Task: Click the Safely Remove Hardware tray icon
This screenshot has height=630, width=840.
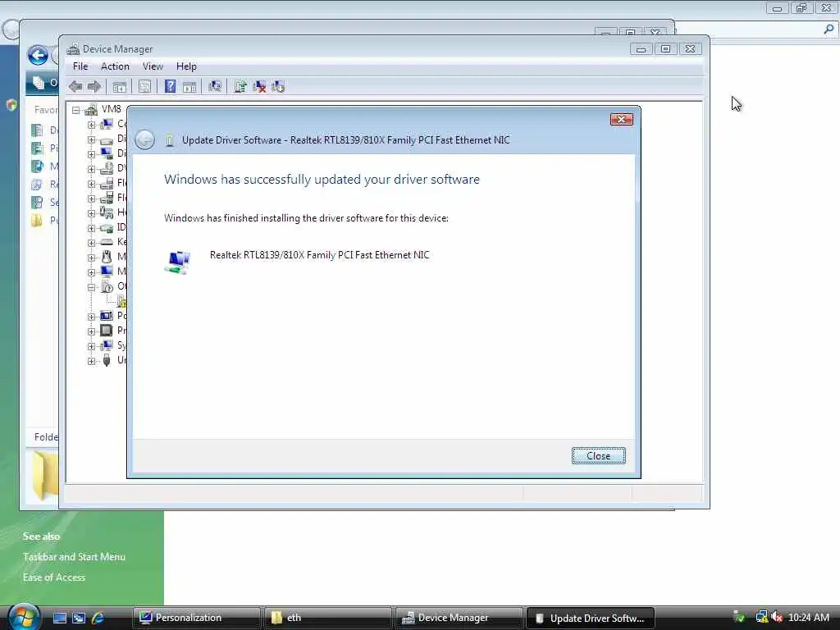Action: point(739,617)
